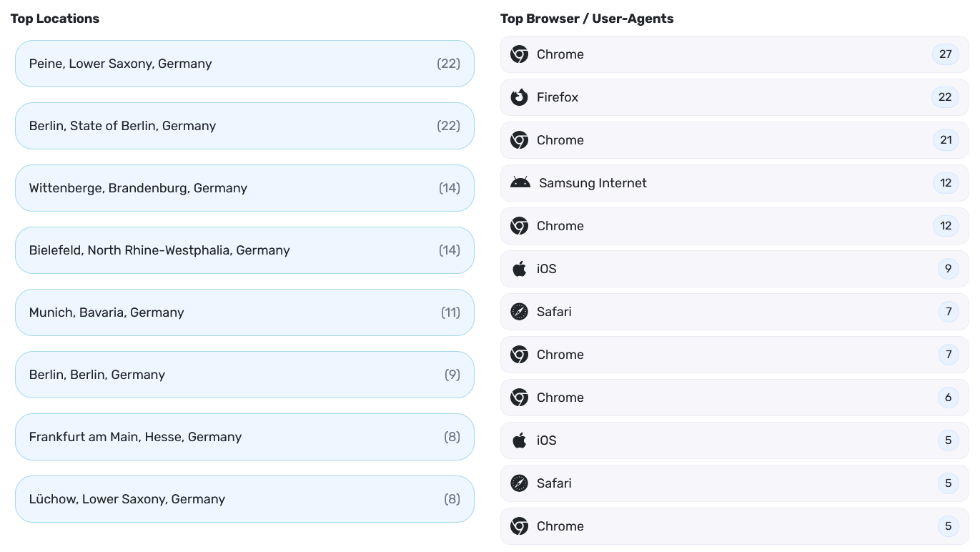Viewport: 980px width, 552px height.
Task: Click the Samsung Internet count badge
Action: 946,183
